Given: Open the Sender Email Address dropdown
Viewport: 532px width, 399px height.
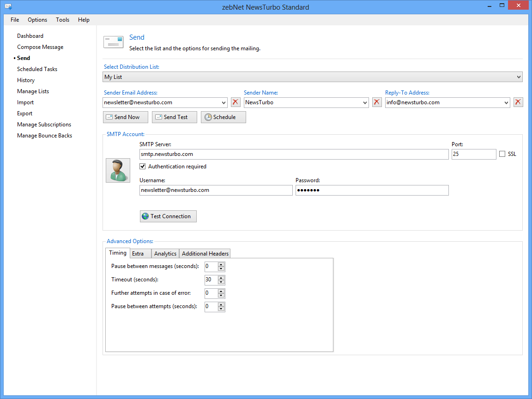Looking at the screenshot, I should coord(224,102).
